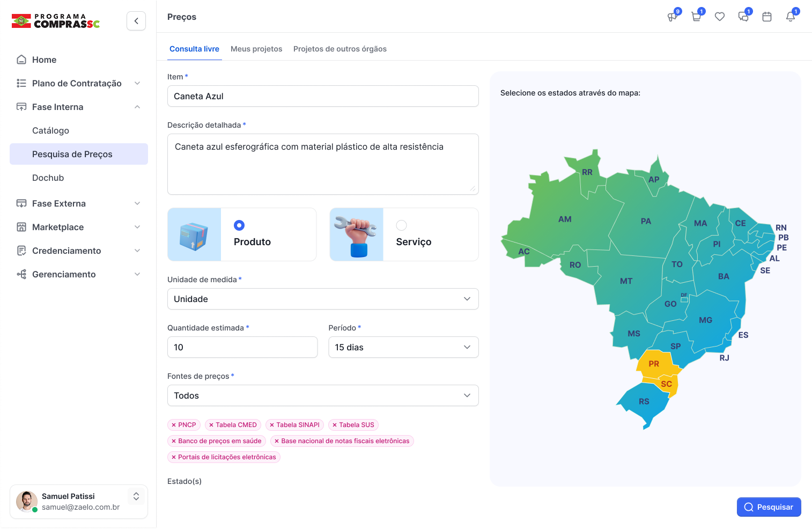Screen dimensions: 812x529
Task: Click the heart favorites icon
Action: click(720, 17)
